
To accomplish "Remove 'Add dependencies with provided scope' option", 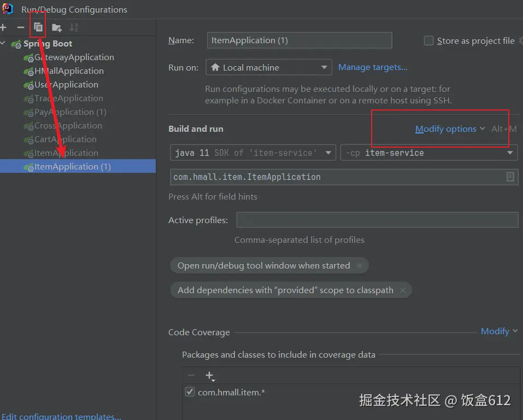I will [403, 290].
